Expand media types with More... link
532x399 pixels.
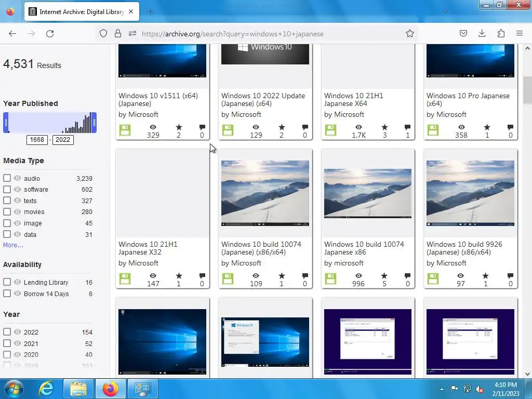13,245
